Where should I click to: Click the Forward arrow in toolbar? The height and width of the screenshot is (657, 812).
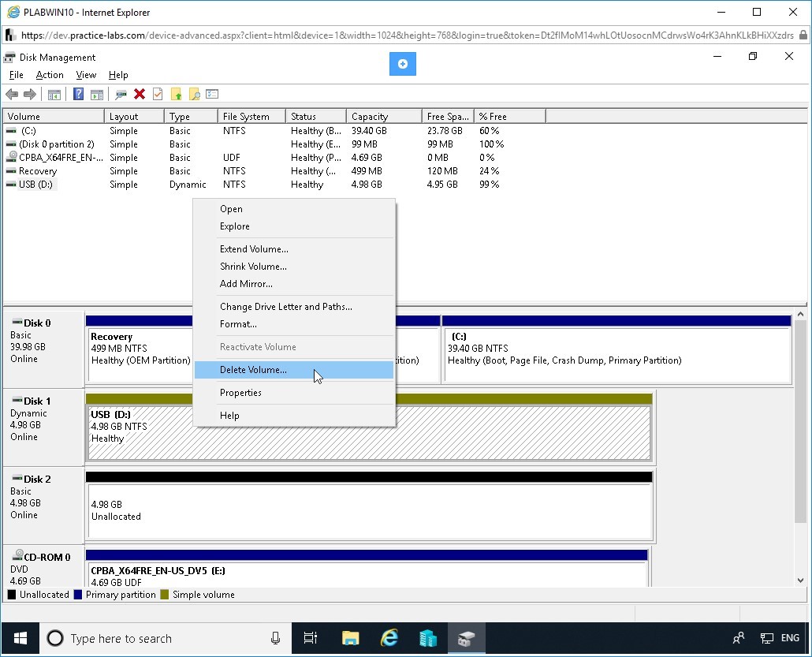click(29, 95)
